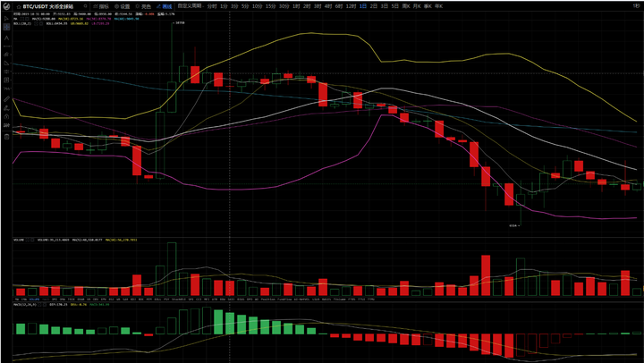Switch to the 12时 interval
Image resolution: width=644 pixels, height=363 pixels.
tap(351, 6)
